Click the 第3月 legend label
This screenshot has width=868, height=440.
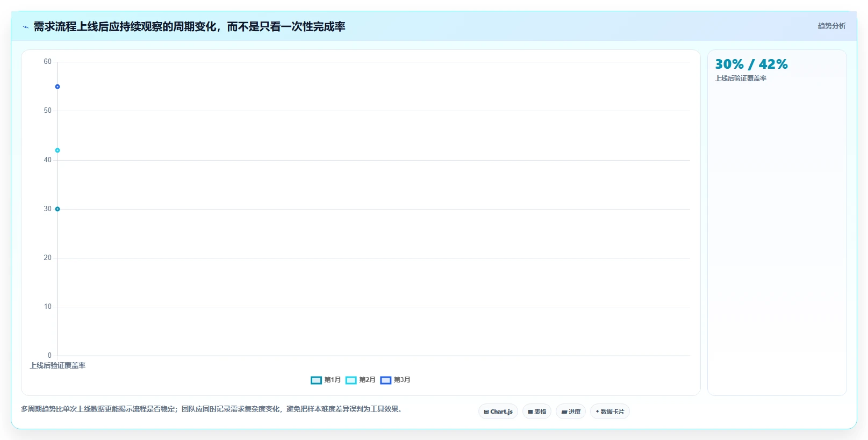(x=402, y=380)
